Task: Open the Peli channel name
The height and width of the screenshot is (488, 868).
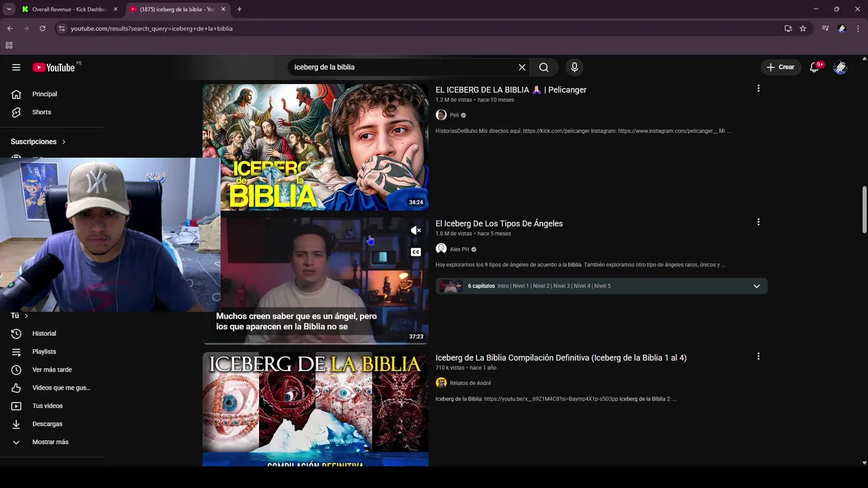Action: coord(454,115)
